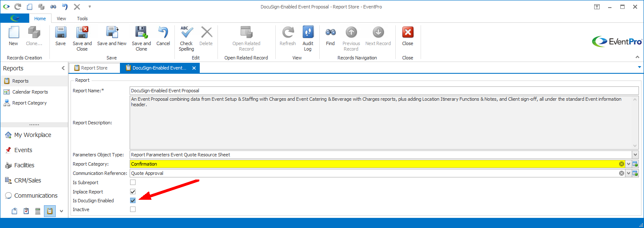Collapse the ribbon with the chevron
This screenshot has width=644, height=228.
click(x=637, y=57)
